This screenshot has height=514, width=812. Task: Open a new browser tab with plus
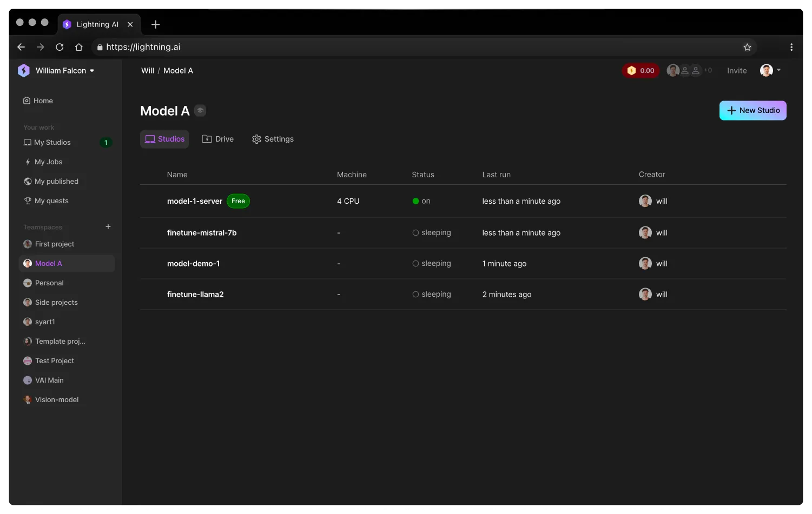(156, 24)
